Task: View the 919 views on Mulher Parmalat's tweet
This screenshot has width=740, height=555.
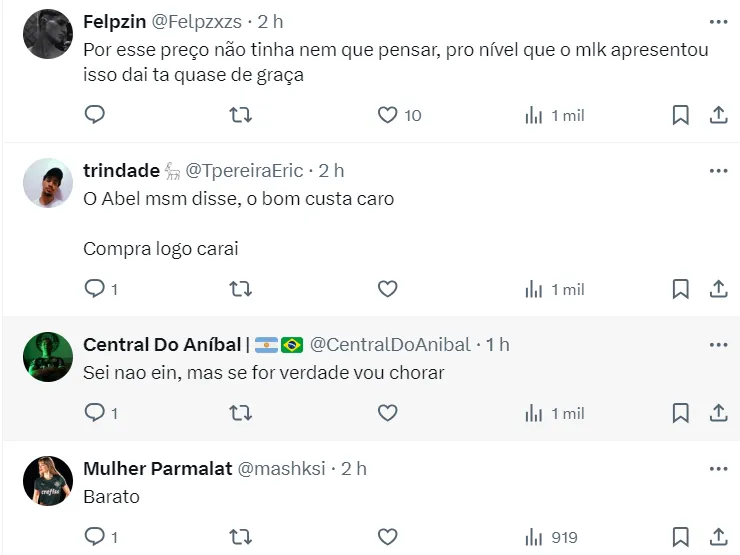Action: coord(552,537)
